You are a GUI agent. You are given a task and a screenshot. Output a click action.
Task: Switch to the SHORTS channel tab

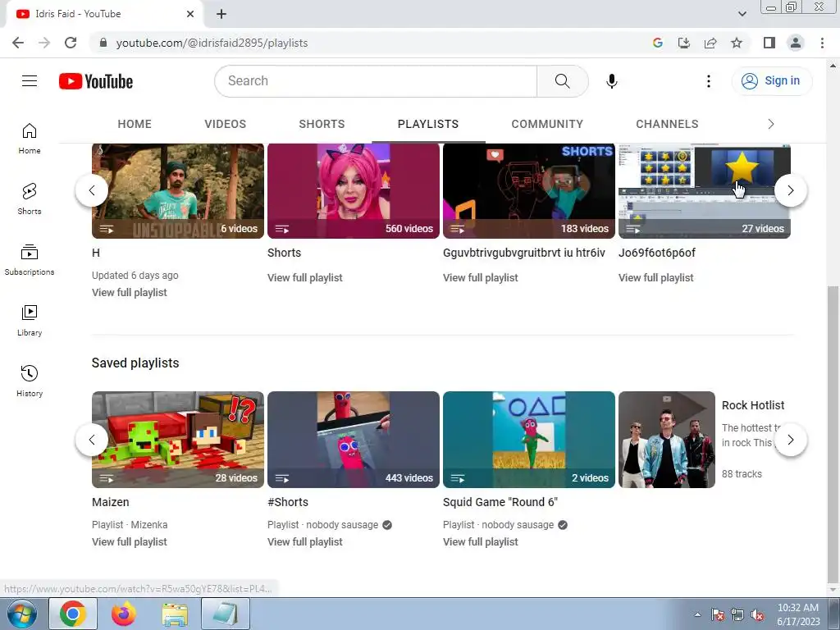[322, 125]
